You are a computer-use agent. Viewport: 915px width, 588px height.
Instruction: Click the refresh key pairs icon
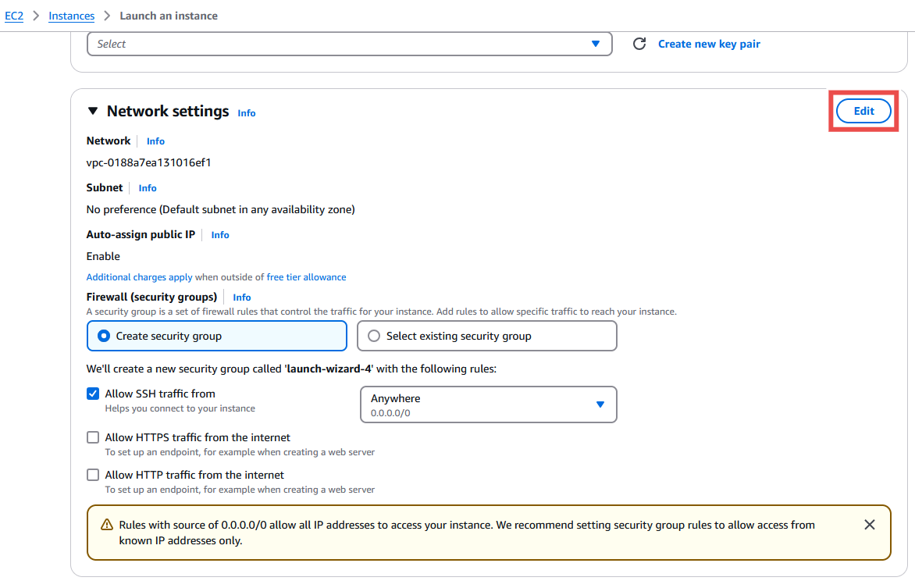[x=639, y=44]
